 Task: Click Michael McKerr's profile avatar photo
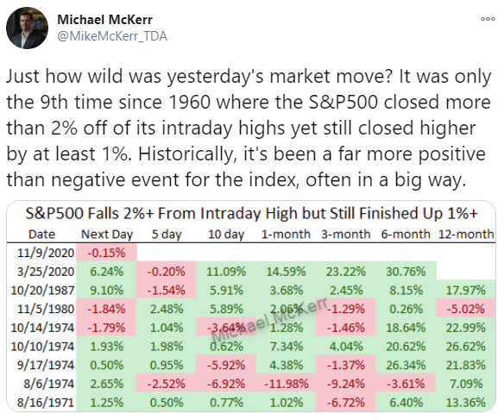[27, 28]
